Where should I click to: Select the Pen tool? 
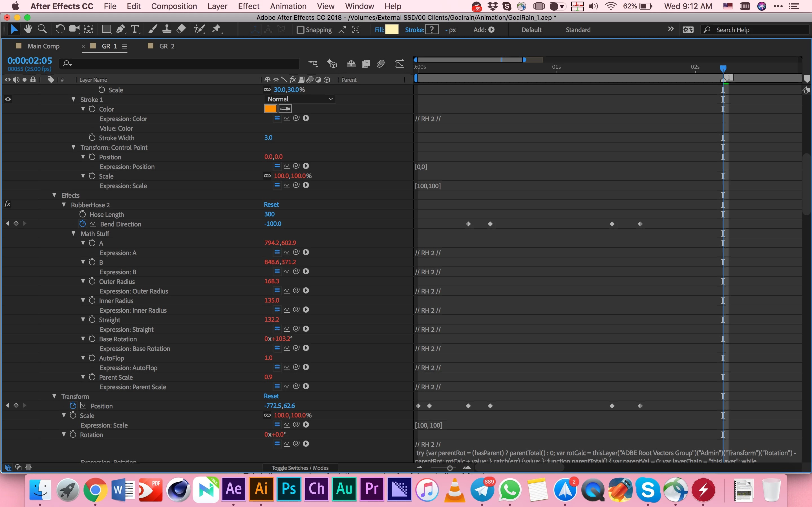tap(120, 30)
